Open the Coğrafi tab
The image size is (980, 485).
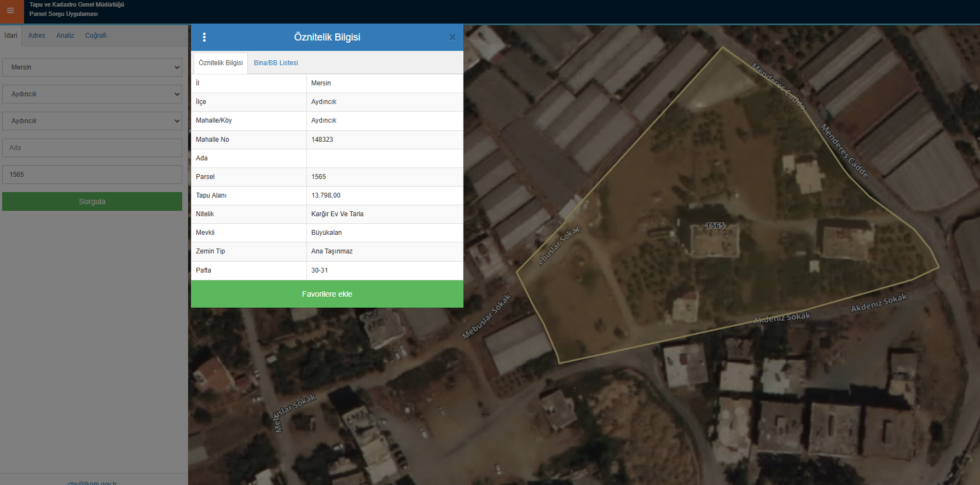(96, 36)
